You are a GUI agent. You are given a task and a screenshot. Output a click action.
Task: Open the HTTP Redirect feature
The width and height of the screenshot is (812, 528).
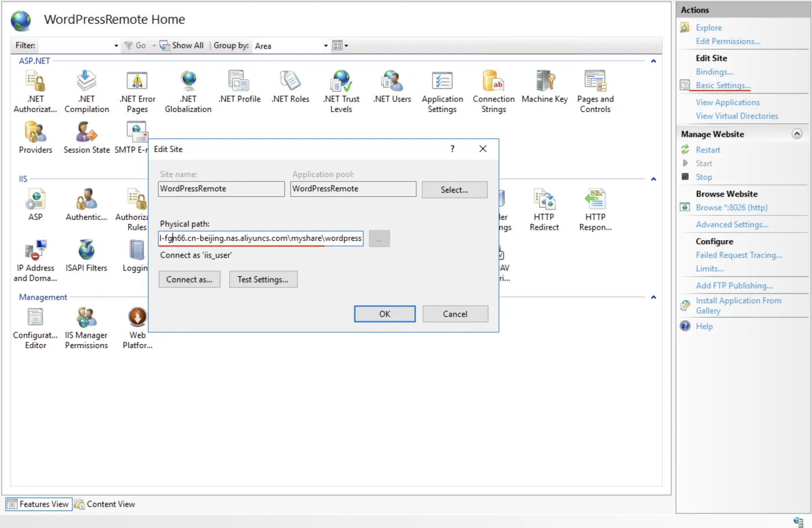(544, 209)
